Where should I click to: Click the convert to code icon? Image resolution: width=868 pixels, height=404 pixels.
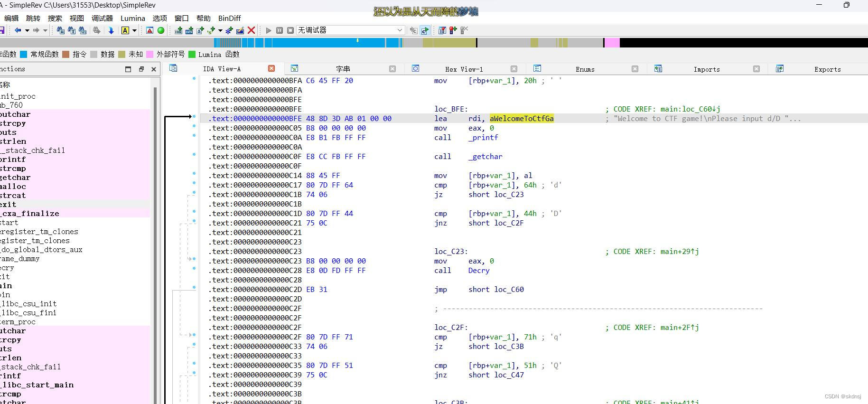coord(178,30)
